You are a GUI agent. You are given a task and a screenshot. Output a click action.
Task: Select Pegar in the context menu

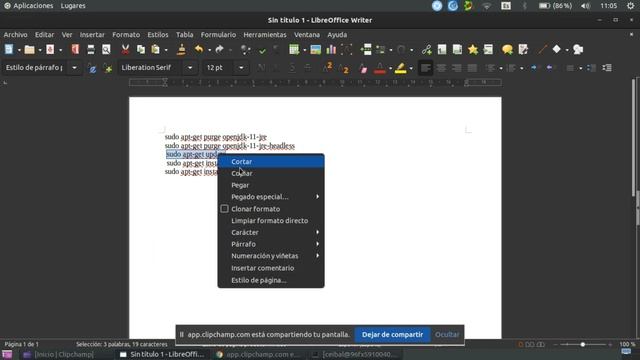pos(271,185)
